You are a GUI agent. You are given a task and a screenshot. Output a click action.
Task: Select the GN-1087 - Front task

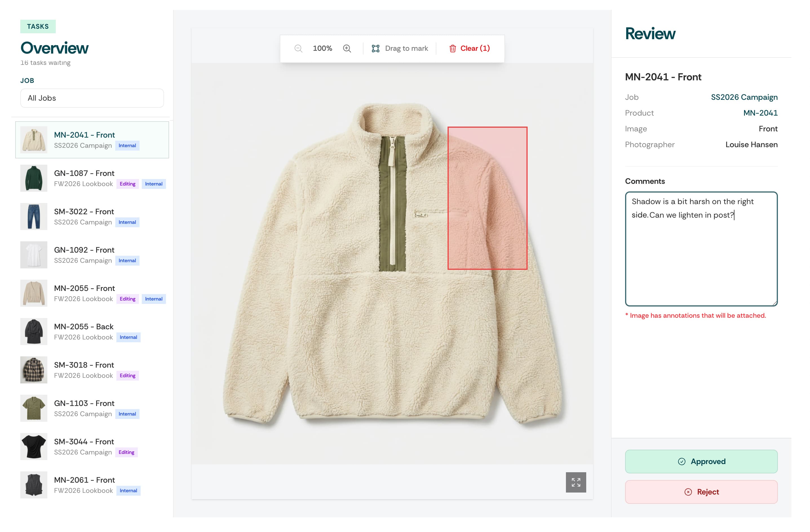click(x=84, y=173)
